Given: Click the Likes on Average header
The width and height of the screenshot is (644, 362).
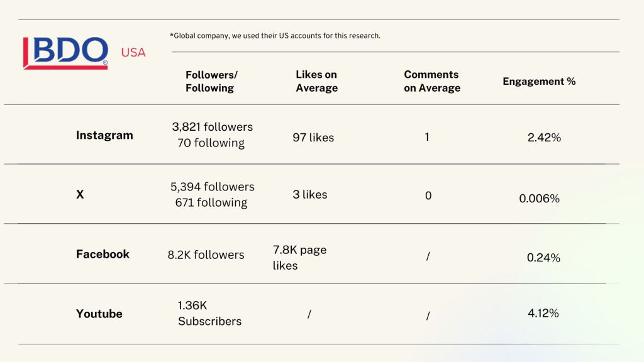Looking at the screenshot, I should coord(316,81).
